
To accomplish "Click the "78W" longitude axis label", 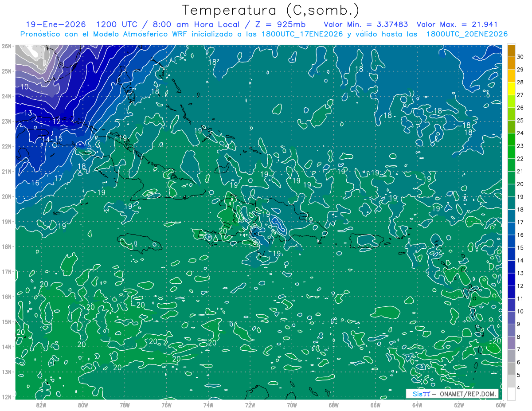I will [125, 405].
